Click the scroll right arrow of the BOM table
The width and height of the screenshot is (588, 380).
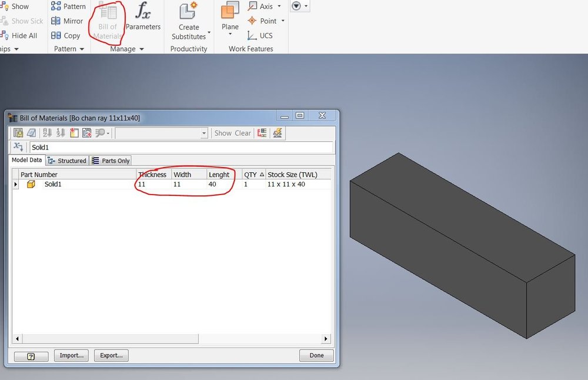(x=326, y=339)
